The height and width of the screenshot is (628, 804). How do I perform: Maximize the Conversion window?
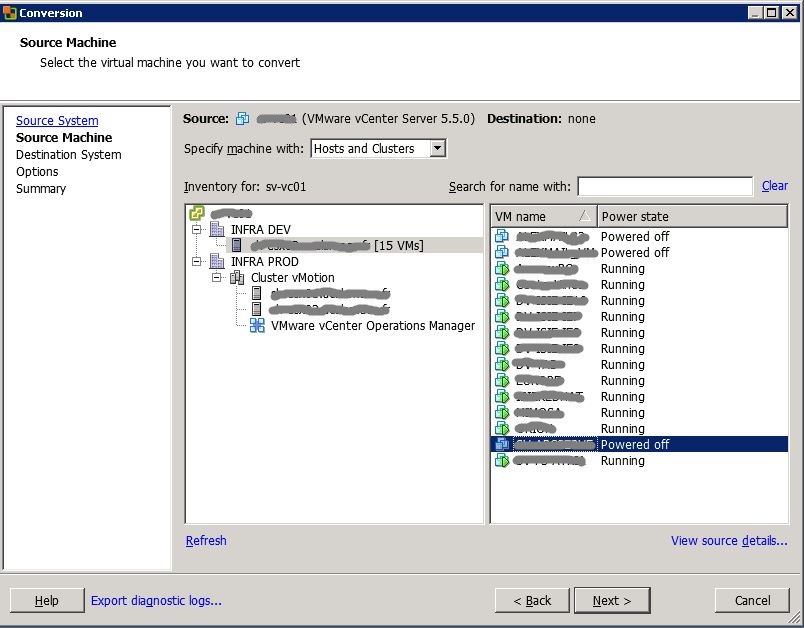(771, 13)
